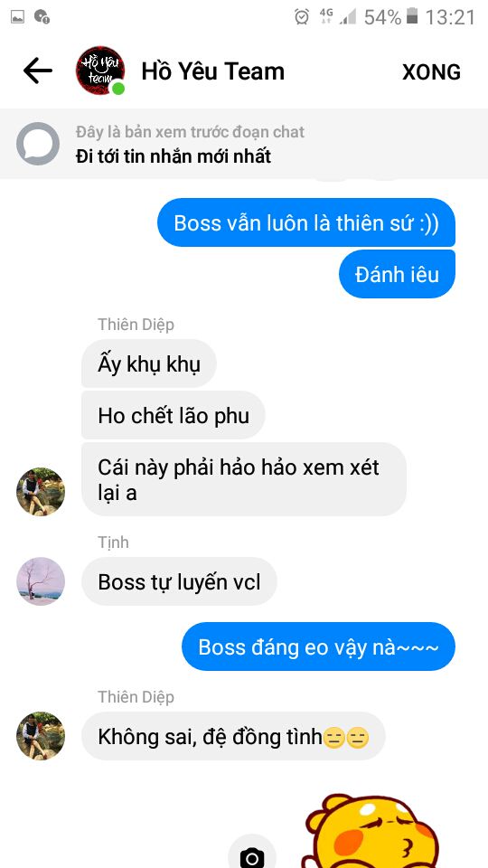This screenshot has width=488, height=868.
Task: Tap the chat bubble preview icon
Action: [x=38, y=144]
